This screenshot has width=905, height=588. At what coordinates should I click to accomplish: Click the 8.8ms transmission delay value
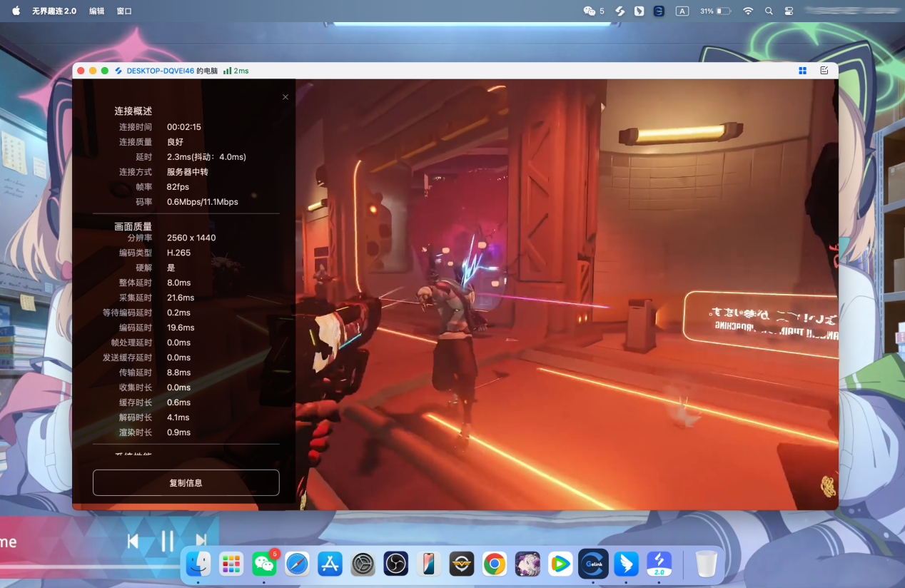[x=178, y=372]
